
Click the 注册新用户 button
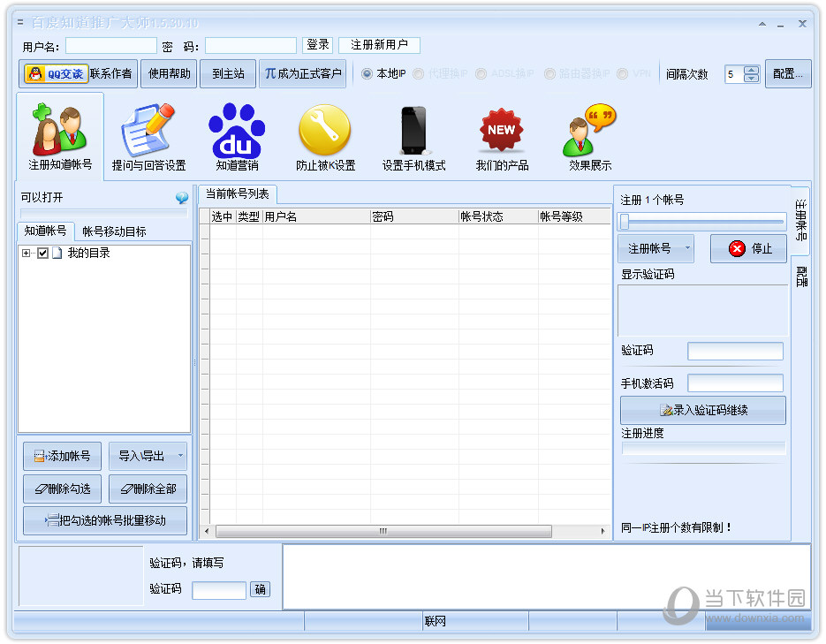tap(379, 45)
